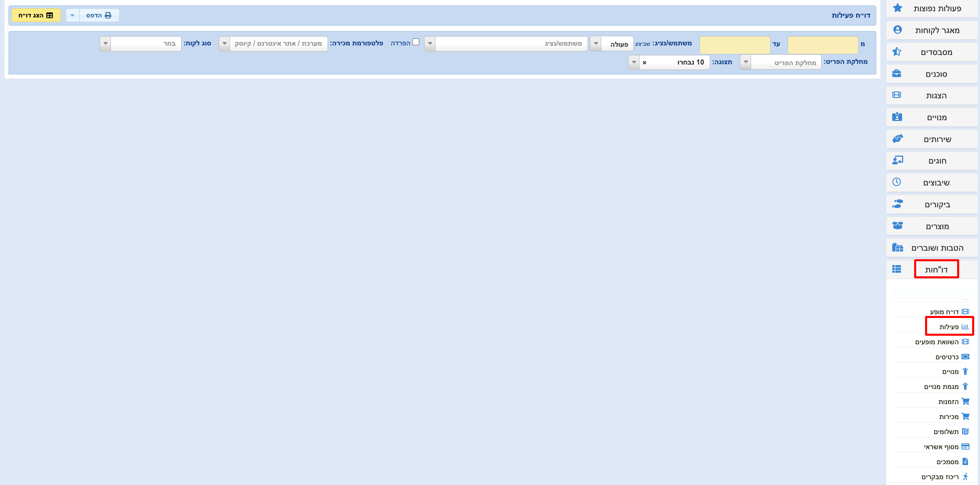
Task: Click the cart icon beside הזמנות
Action: pyautogui.click(x=965, y=401)
